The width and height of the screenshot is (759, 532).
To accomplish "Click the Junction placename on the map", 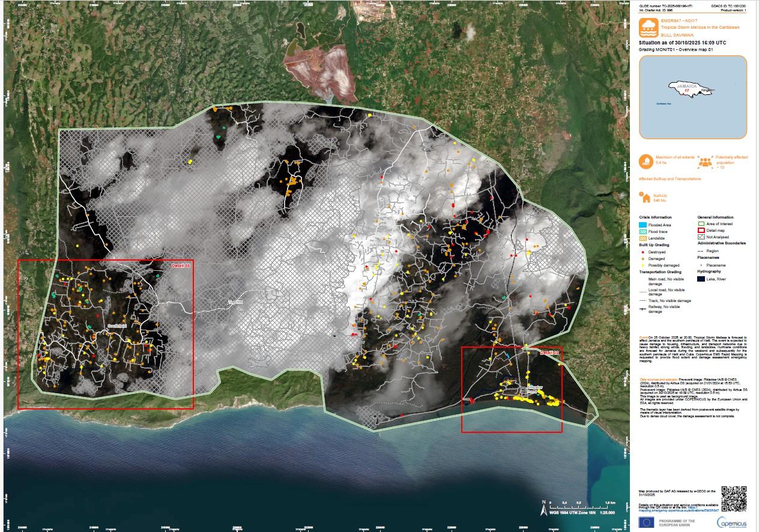I will pyautogui.click(x=377, y=245).
